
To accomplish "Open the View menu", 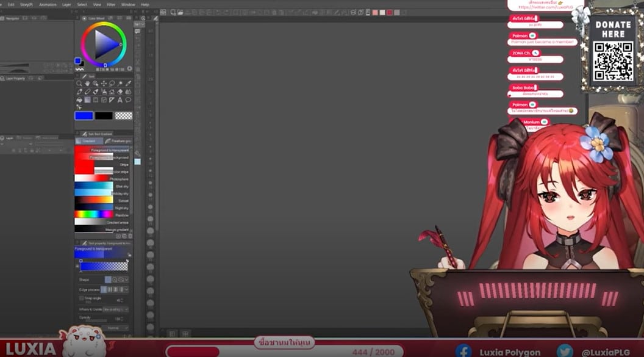I will pos(97,4).
